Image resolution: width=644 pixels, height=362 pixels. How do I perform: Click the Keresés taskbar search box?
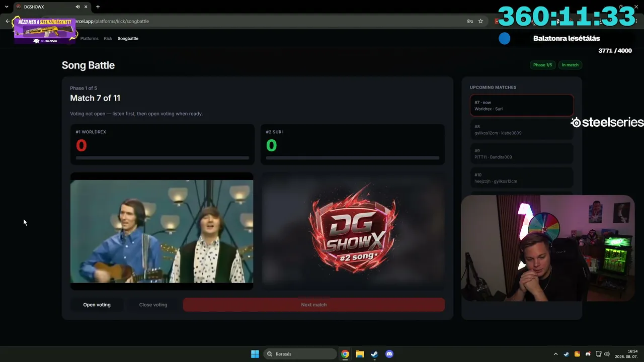click(x=300, y=354)
